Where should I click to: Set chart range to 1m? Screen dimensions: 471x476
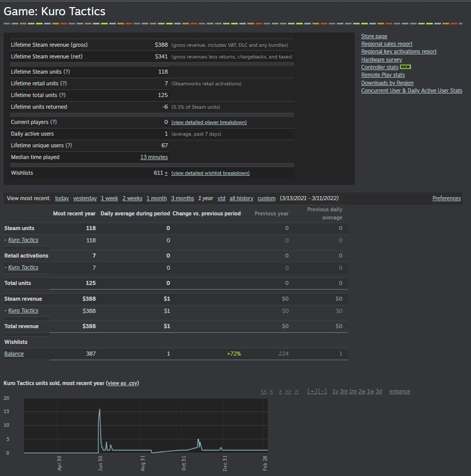pos(353,391)
